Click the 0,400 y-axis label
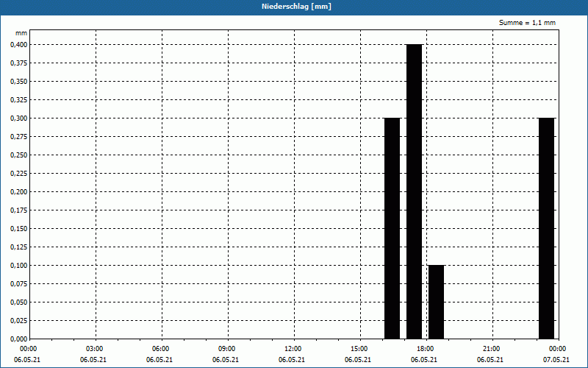Viewport: 588px width, 368px height. (x=19, y=45)
